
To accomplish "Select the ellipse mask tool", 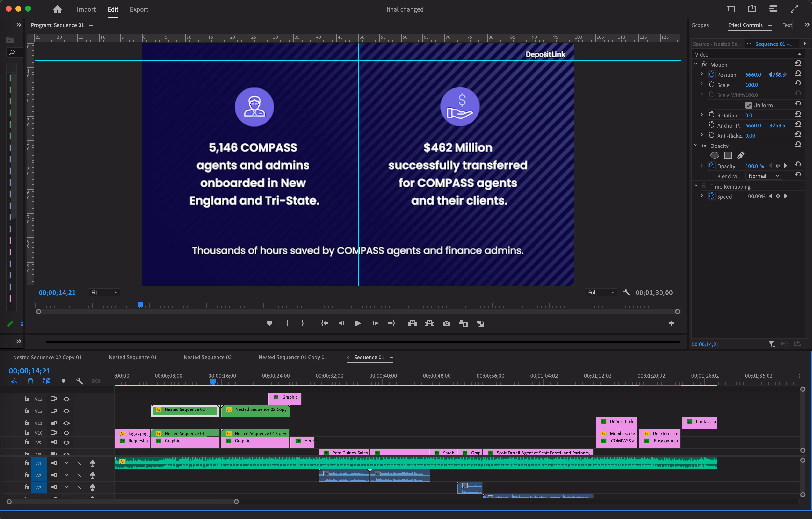I will [715, 155].
